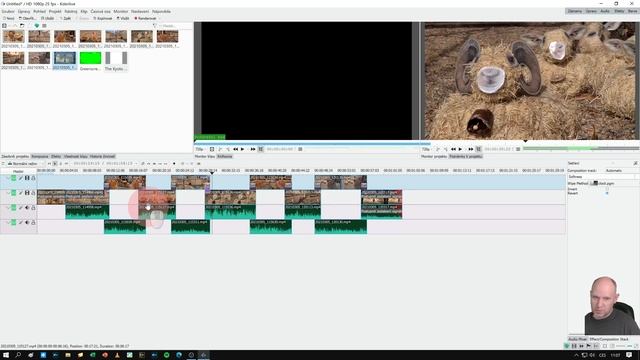Image resolution: width=640 pixels, height=360 pixels.
Task: Click the green tag icon in project bin
Action: (37, 26)
